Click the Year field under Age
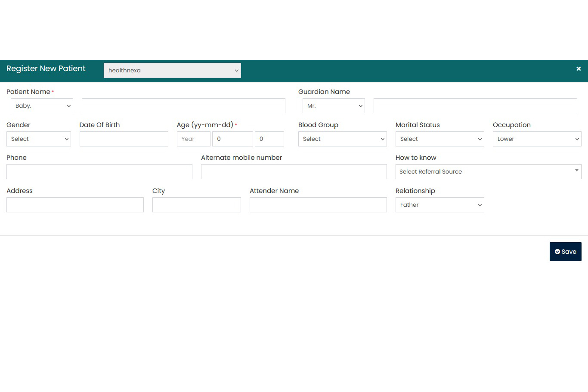Viewport: 588px width, 392px height. coord(193,139)
